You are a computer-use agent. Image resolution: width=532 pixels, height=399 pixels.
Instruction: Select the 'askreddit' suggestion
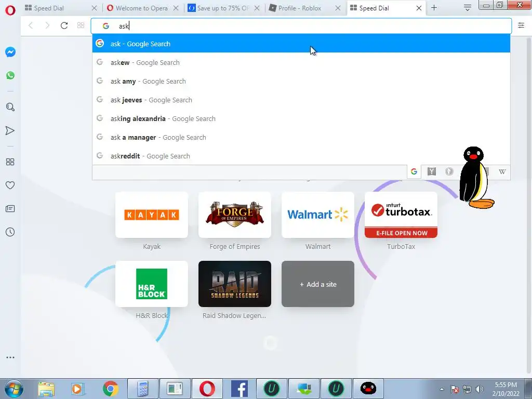pos(301,156)
